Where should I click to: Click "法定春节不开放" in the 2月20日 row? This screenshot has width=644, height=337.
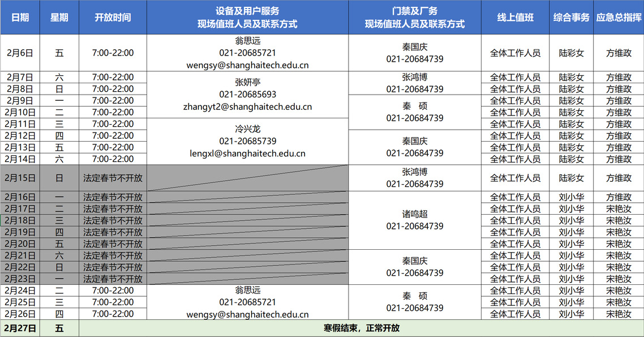click(113, 244)
